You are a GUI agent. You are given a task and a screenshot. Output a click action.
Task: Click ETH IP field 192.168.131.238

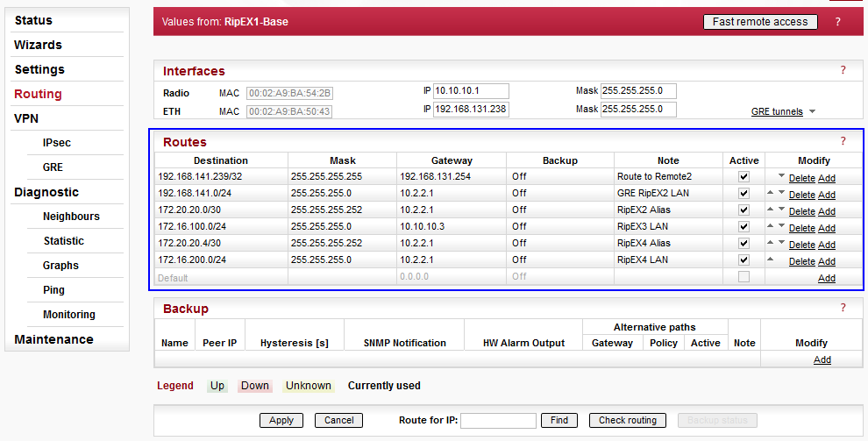[x=471, y=109]
